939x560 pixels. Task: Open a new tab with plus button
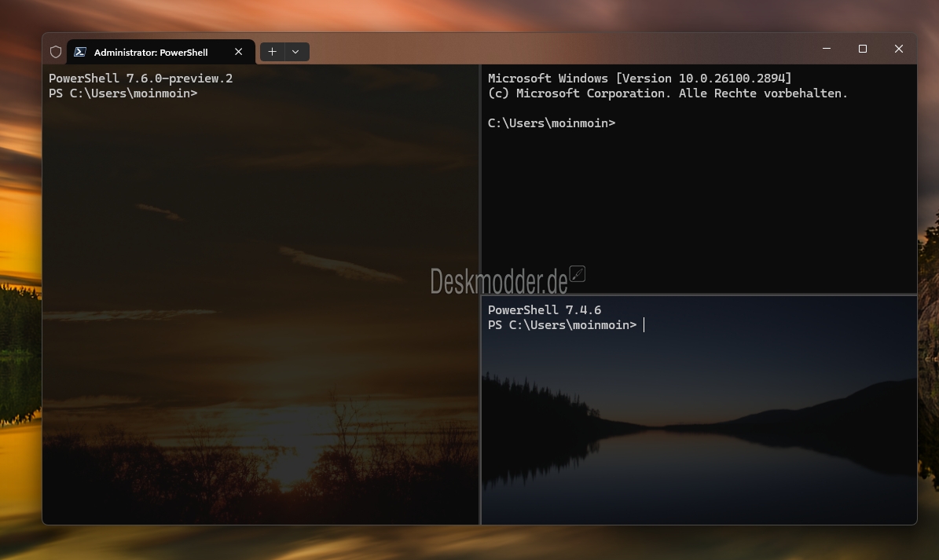click(273, 52)
